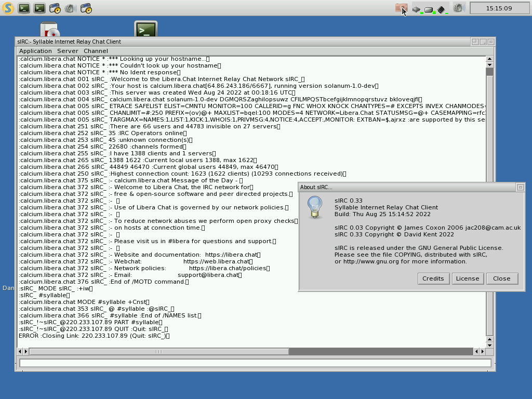The image size is (532, 399).
Task: Open the disc media desktop icon behind sIRC
Action: (x=49, y=30)
